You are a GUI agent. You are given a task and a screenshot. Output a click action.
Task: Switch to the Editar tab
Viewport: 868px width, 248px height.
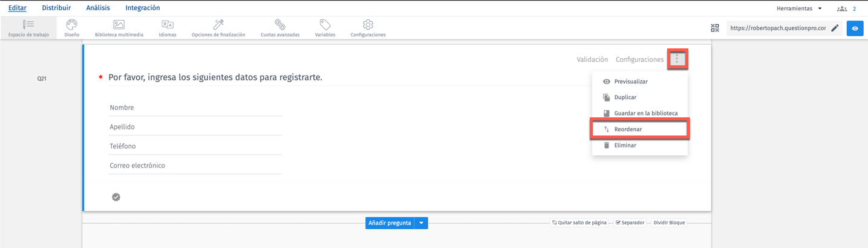coord(18,8)
